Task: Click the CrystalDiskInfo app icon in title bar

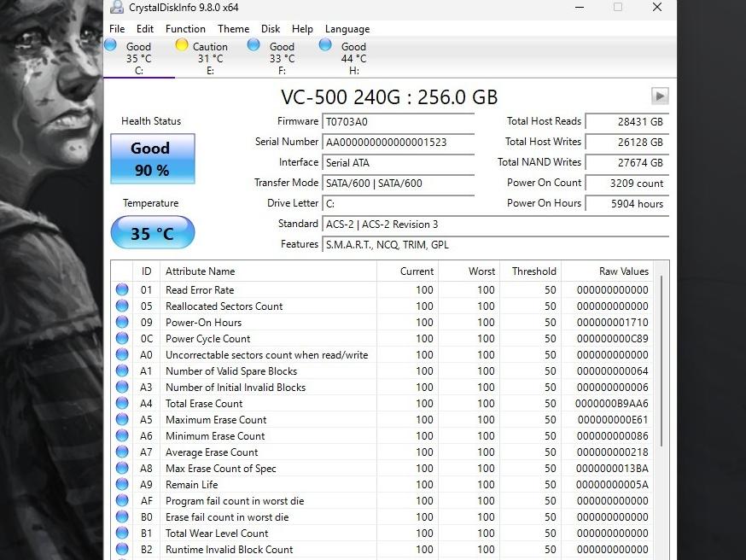Action: click(117, 8)
